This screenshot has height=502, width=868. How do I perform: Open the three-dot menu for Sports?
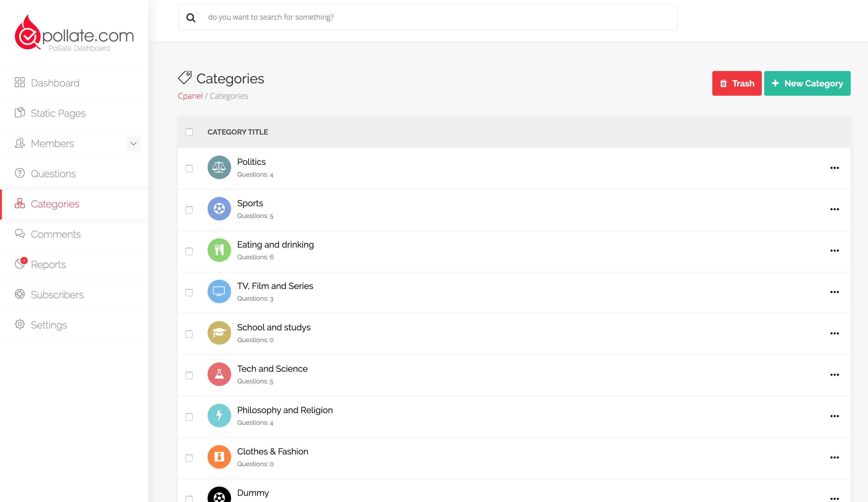pyautogui.click(x=834, y=209)
